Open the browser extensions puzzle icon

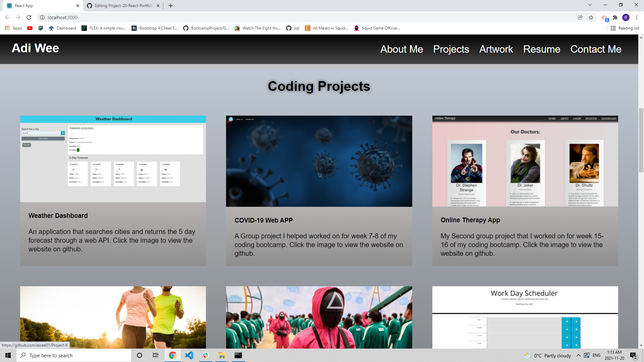click(x=615, y=17)
